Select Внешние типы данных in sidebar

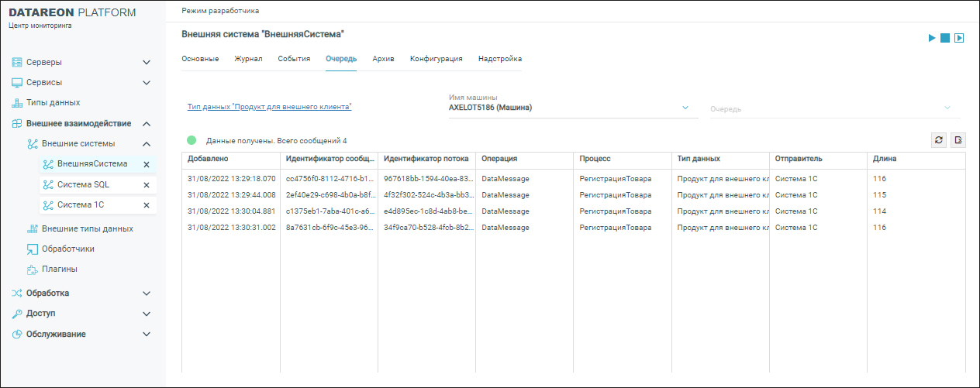coord(87,228)
